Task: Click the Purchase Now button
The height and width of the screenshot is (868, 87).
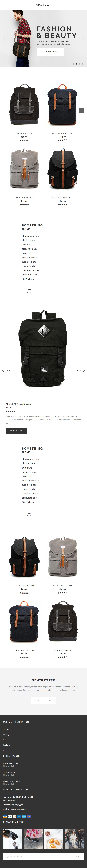Action: 50,52
